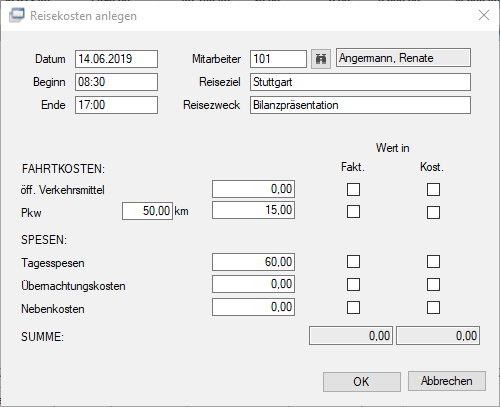Image resolution: width=500 pixels, height=407 pixels.
Task: Click the Übernachtungskosten amount field
Action: coord(253,284)
